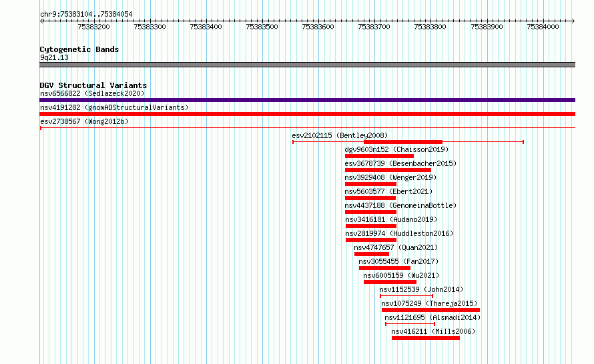Select the nsv2819974 red bar
Viewport: 594px width, 364px height.
[x=371, y=240]
